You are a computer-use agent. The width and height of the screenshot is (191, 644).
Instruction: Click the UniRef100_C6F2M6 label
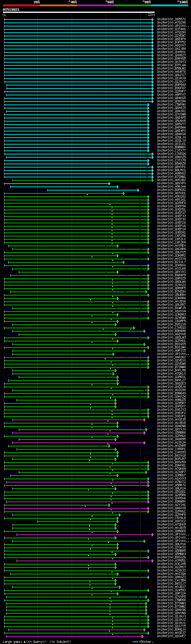pyautogui.click(x=171, y=236)
